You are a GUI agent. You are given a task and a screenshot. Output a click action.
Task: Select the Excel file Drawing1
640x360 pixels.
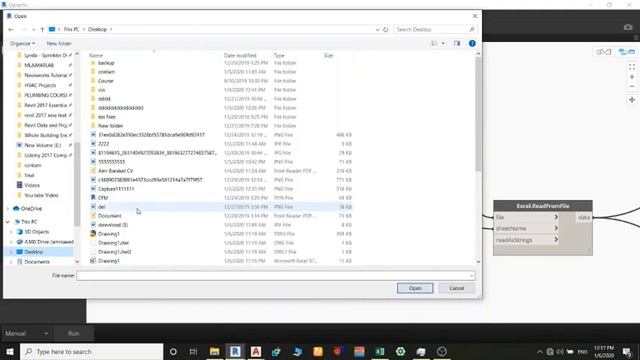pos(109,261)
